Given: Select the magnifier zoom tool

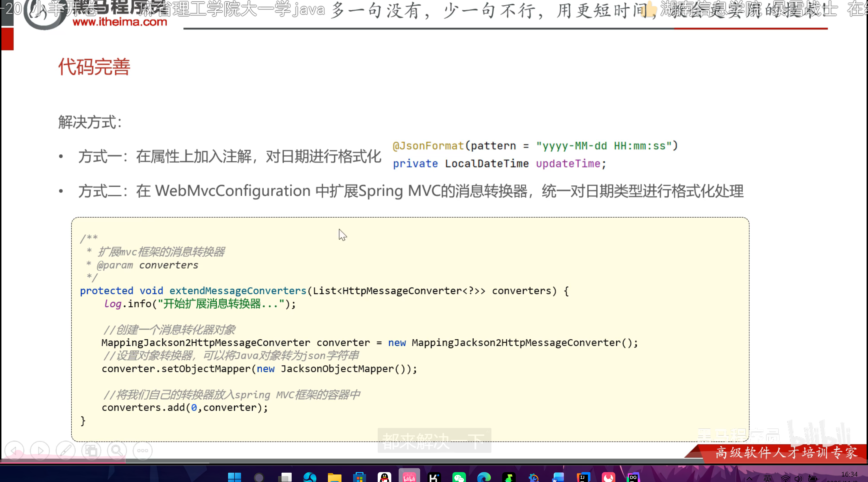Looking at the screenshot, I should coord(116,451).
